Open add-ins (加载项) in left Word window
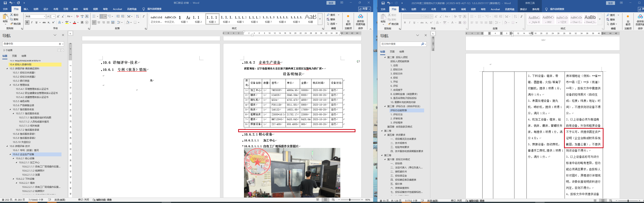 coord(348,20)
